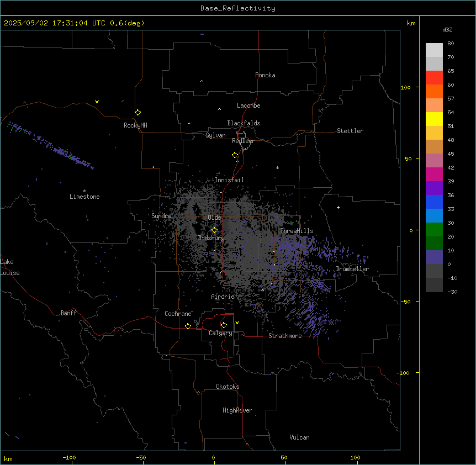Click the yellow diamond marker above Calgary label
The width and height of the screenshot is (476, 465).
coord(224,325)
